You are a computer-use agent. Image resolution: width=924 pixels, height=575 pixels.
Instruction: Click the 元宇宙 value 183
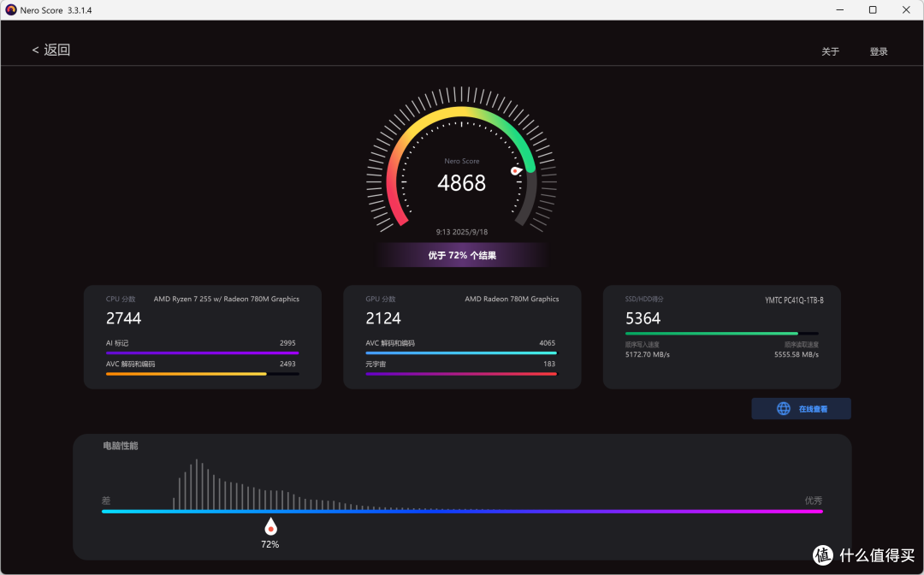tap(549, 365)
